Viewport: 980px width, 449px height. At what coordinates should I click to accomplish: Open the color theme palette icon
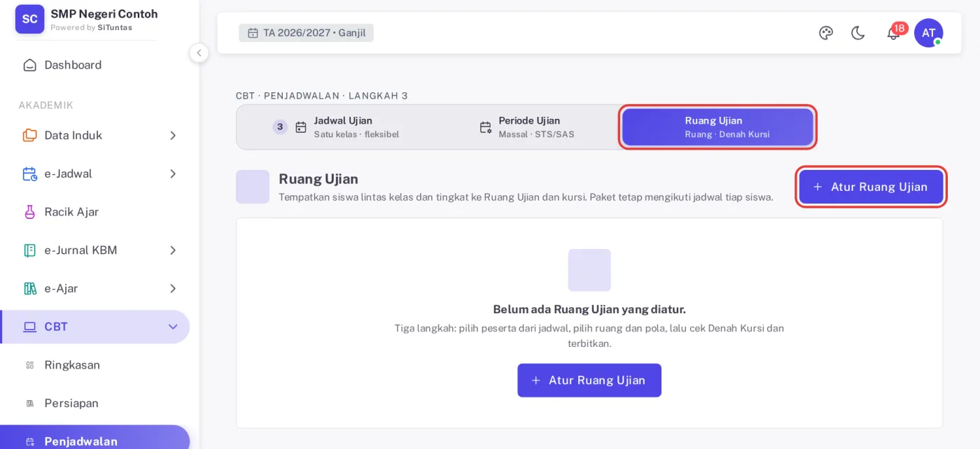coord(826,33)
